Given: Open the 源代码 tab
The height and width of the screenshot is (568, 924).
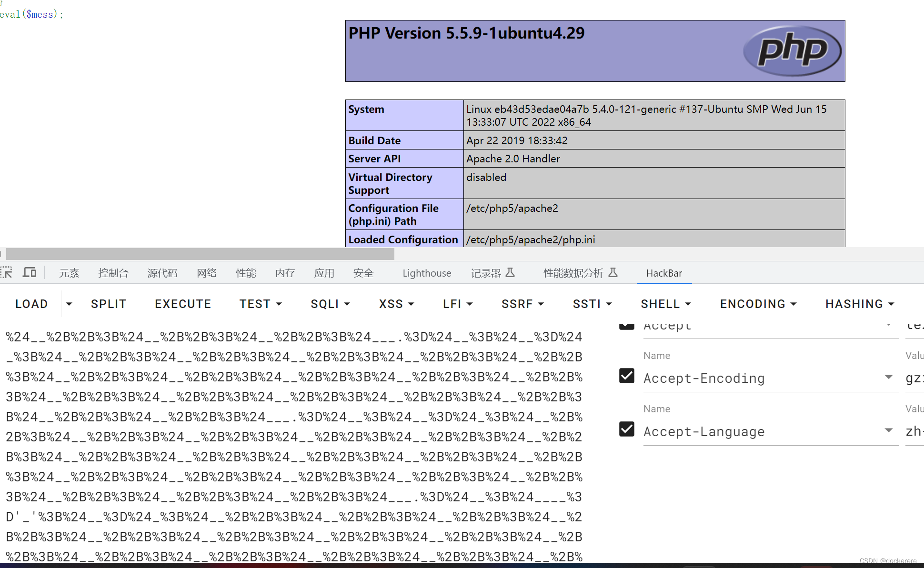Looking at the screenshot, I should [162, 273].
